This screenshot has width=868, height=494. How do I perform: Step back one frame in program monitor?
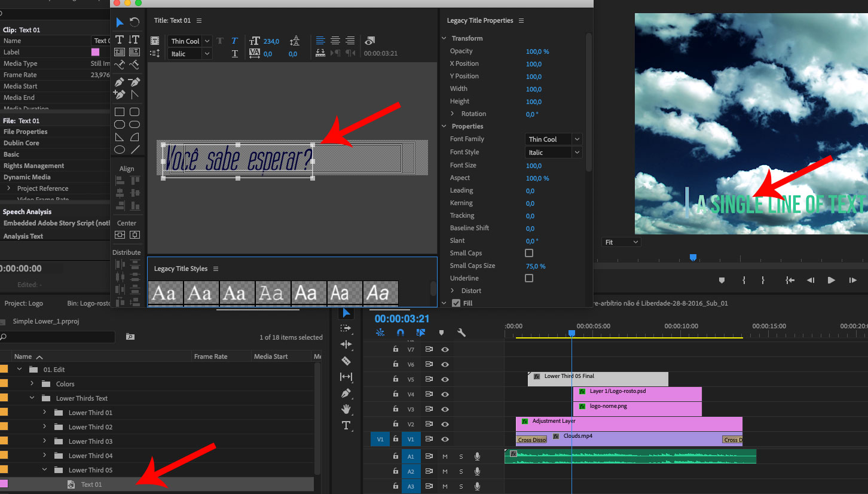coord(811,280)
